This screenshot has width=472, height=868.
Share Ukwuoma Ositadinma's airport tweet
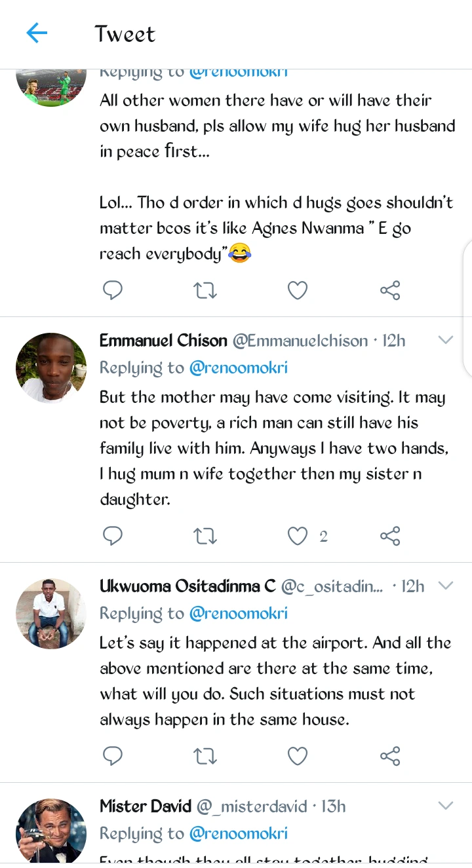coord(390,757)
